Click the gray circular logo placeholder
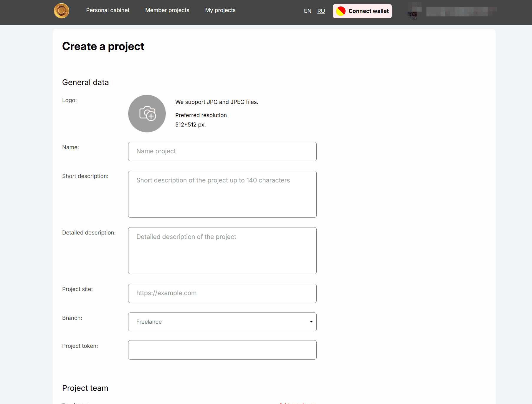The image size is (532, 404). tap(147, 114)
